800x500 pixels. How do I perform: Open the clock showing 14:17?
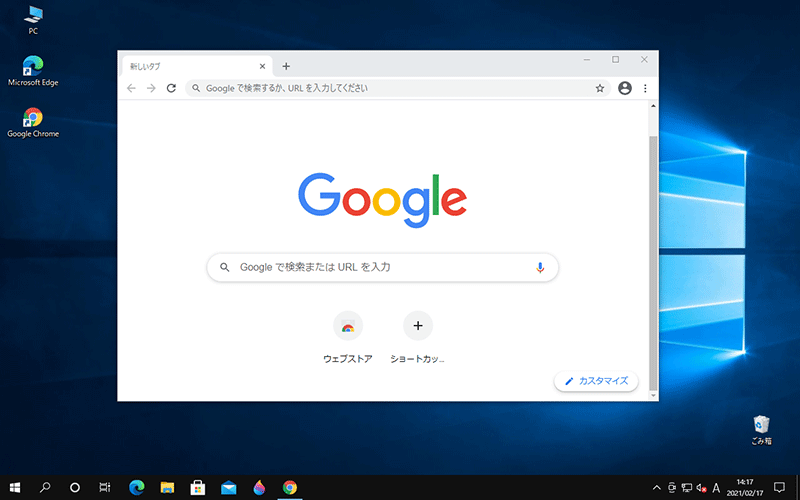(745, 488)
